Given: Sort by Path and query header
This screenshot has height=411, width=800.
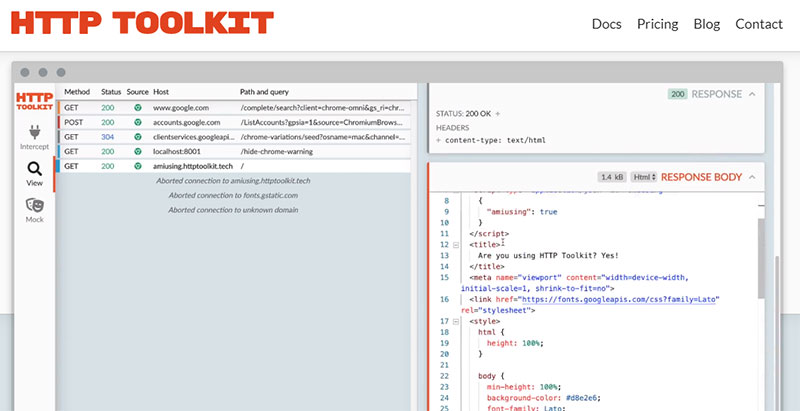Looking at the screenshot, I should tap(264, 92).
